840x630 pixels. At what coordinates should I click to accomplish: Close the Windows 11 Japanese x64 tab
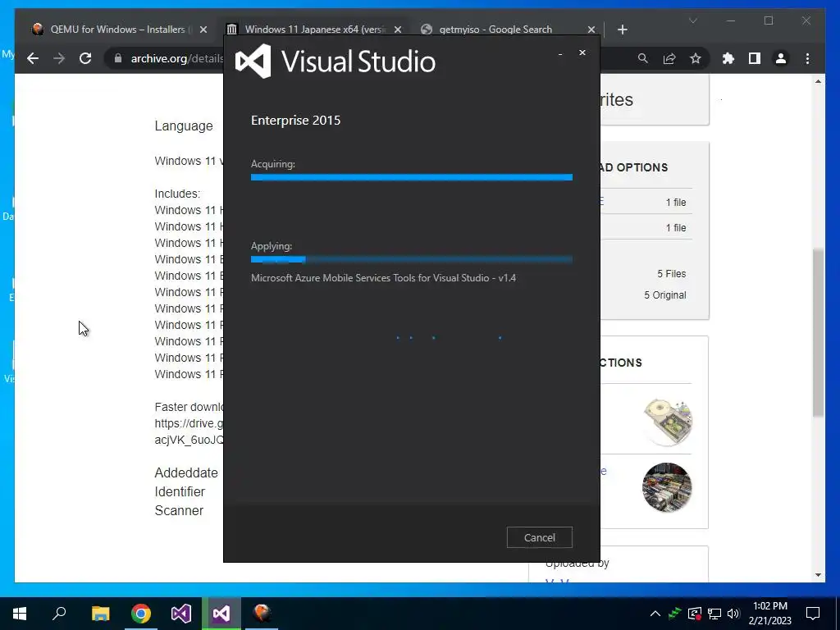(398, 30)
